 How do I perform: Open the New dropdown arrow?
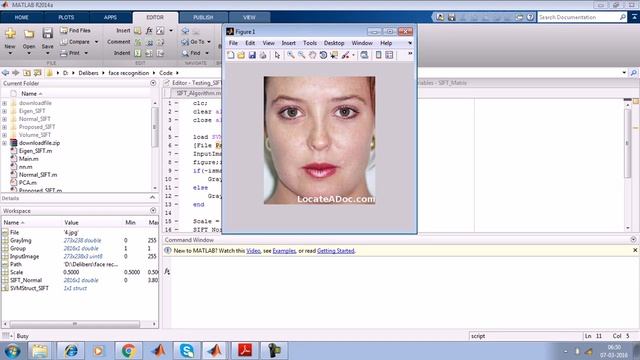tap(10, 53)
